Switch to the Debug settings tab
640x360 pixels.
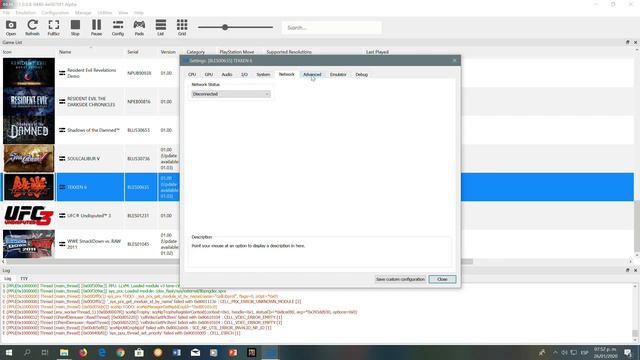pyautogui.click(x=362, y=75)
